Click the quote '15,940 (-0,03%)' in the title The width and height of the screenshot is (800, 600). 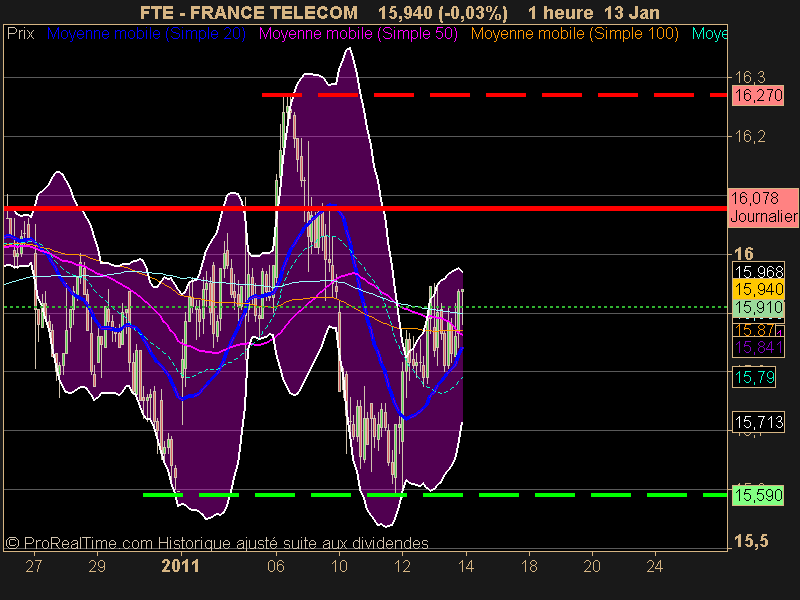point(443,12)
